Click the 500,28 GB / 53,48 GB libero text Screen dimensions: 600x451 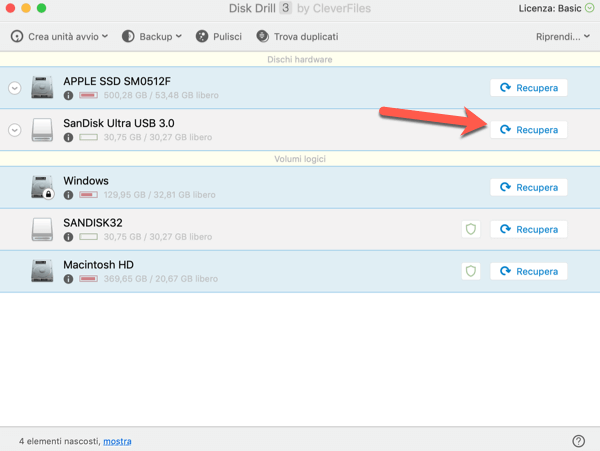[161, 95]
